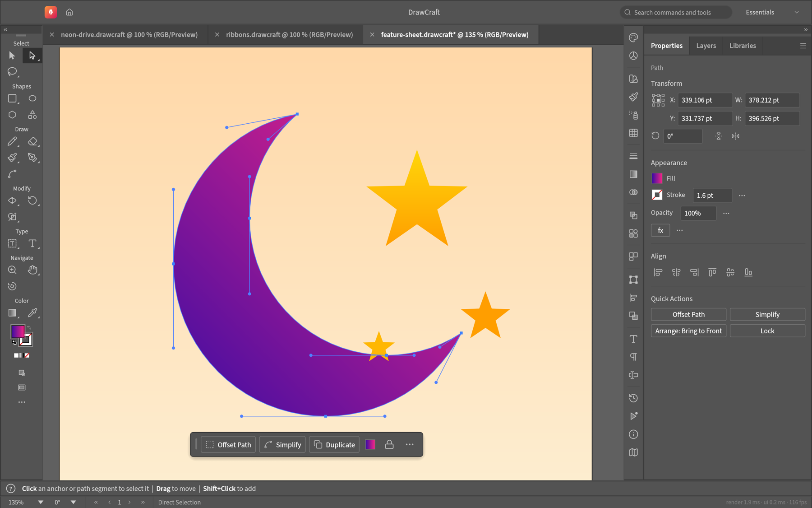
Task: Select the Pencil draw tool
Action: click(x=12, y=141)
